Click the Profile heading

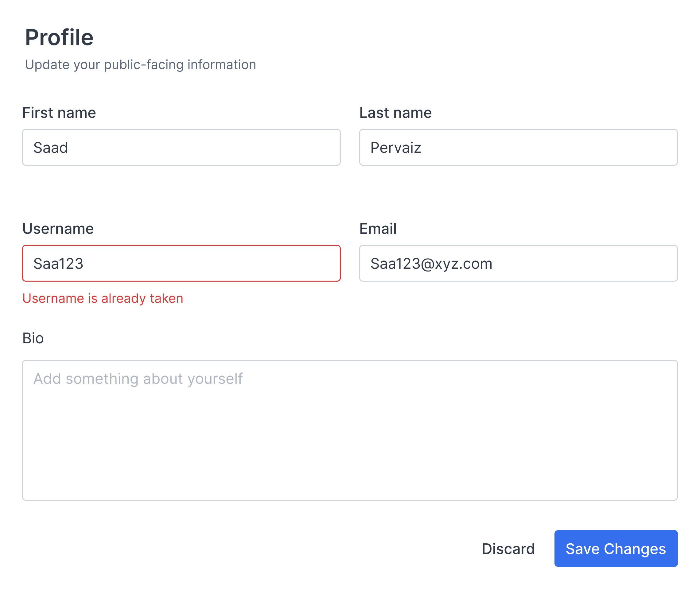pos(59,37)
